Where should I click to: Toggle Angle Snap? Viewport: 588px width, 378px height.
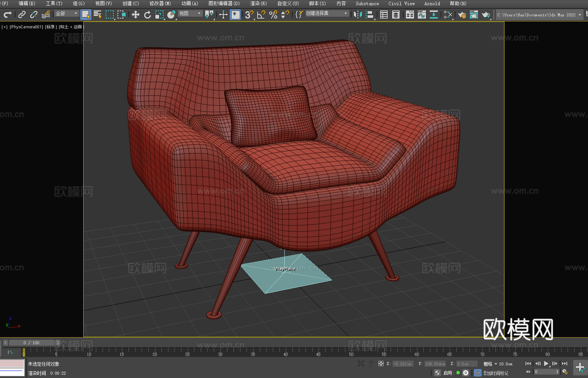[x=261, y=15]
